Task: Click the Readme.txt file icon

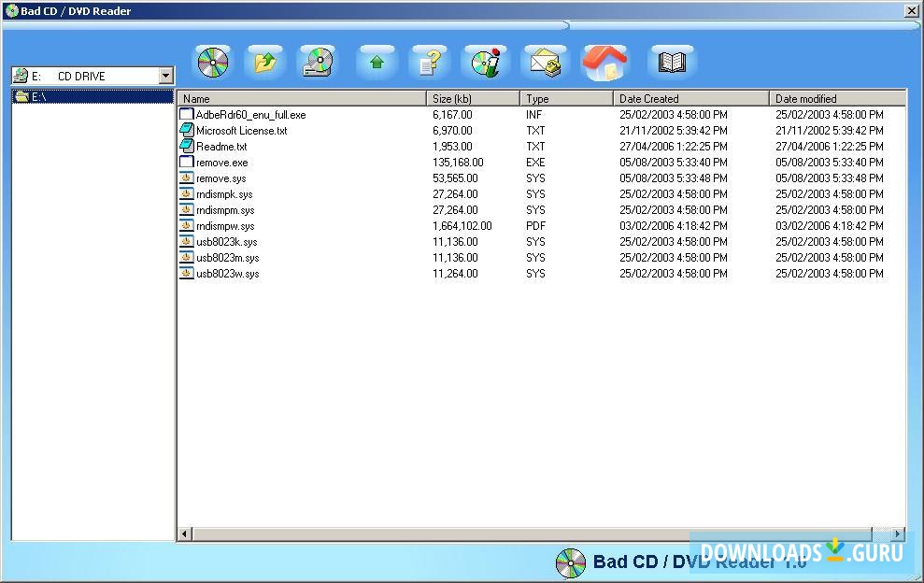Action: pyautogui.click(x=186, y=146)
